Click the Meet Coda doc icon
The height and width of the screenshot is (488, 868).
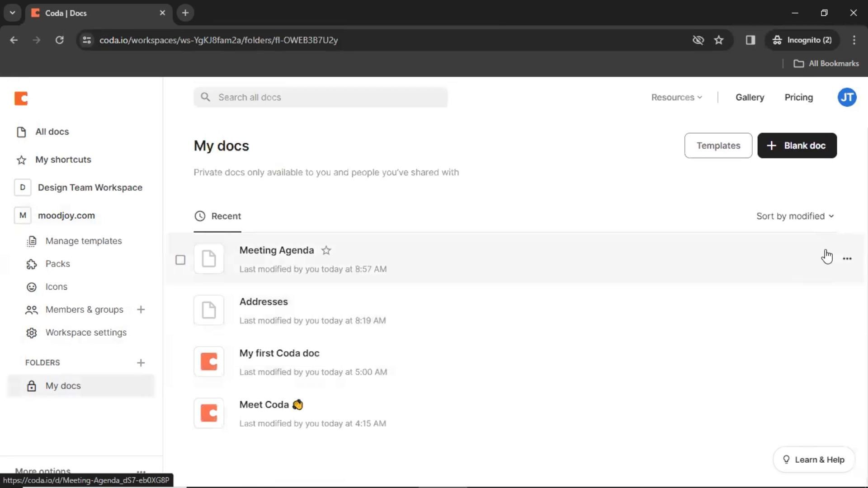(209, 413)
